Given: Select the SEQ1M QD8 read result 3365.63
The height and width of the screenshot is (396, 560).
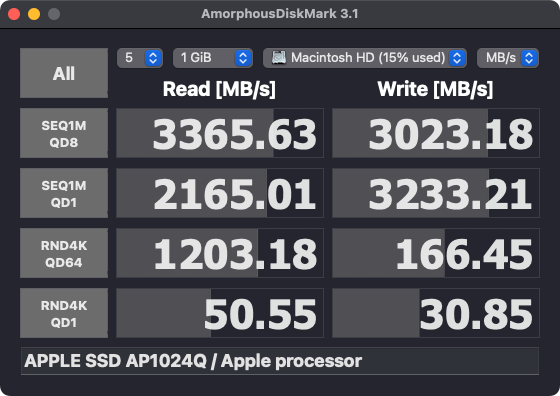Looking at the screenshot, I should (x=220, y=133).
